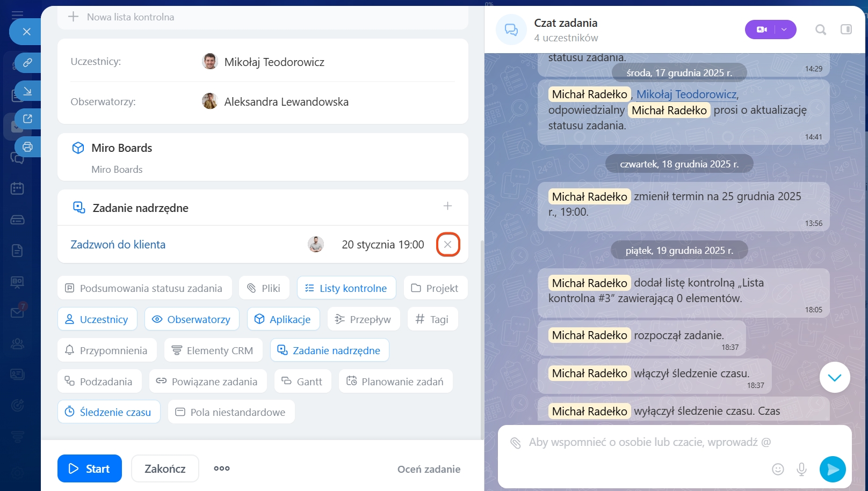The image size is (868, 491).
Task: Start a video call in task chat
Action: (x=761, y=30)
